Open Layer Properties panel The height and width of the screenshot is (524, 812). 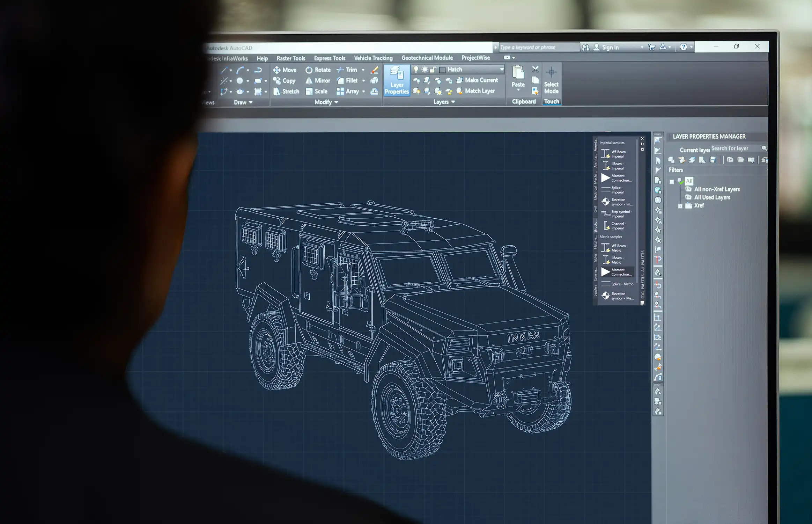(397, 80)
